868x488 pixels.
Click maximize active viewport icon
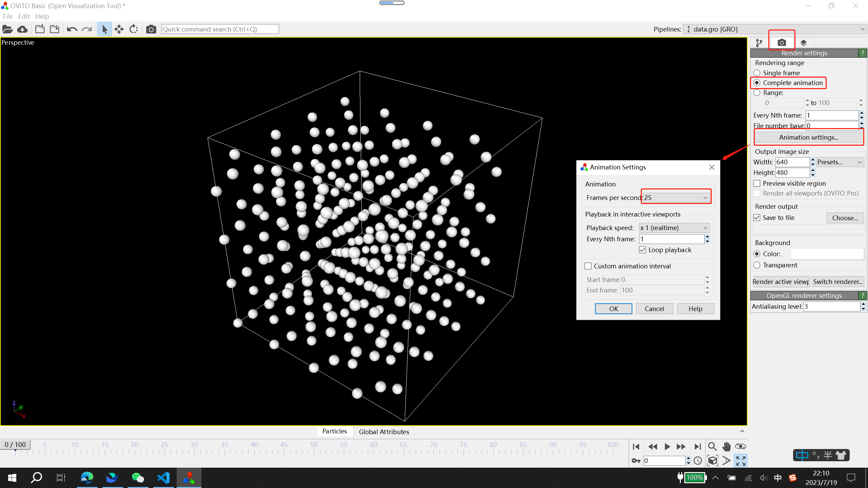741,461
